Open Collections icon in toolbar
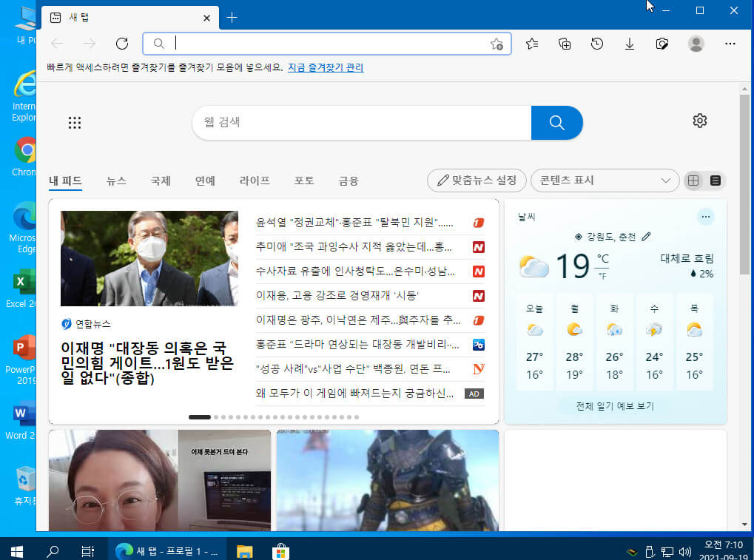Screen dimensions: 754x560 [565, 44]
